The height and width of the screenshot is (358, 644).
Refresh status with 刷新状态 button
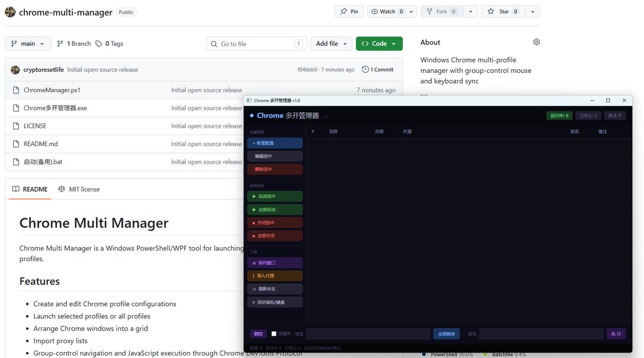coord(275,289)
